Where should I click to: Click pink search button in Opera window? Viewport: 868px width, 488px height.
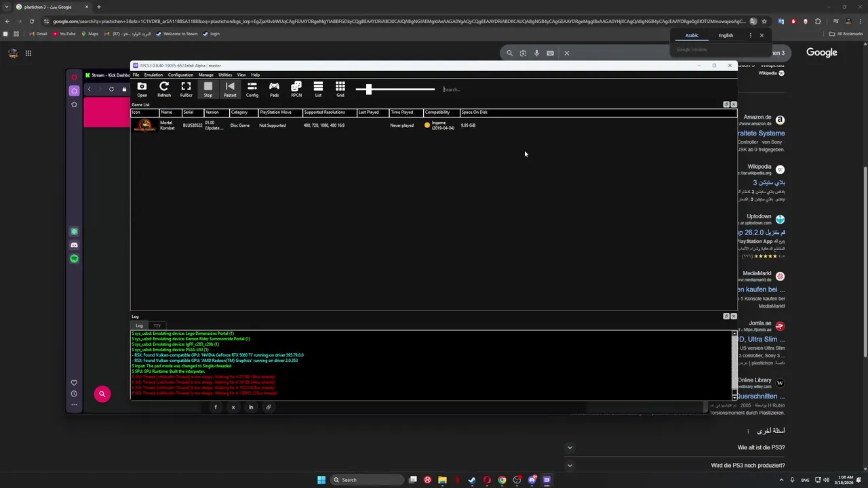102,394
